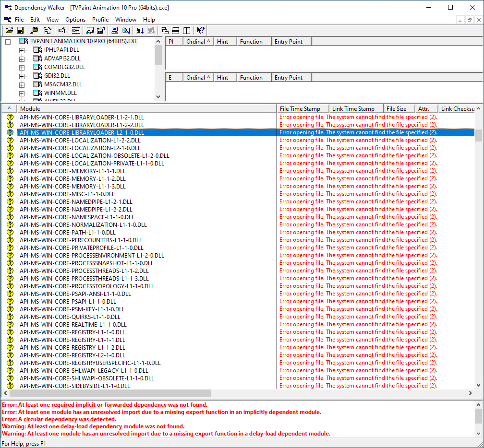
Task: Click the module list scroll-right arrow
Action: coord(471,393)
